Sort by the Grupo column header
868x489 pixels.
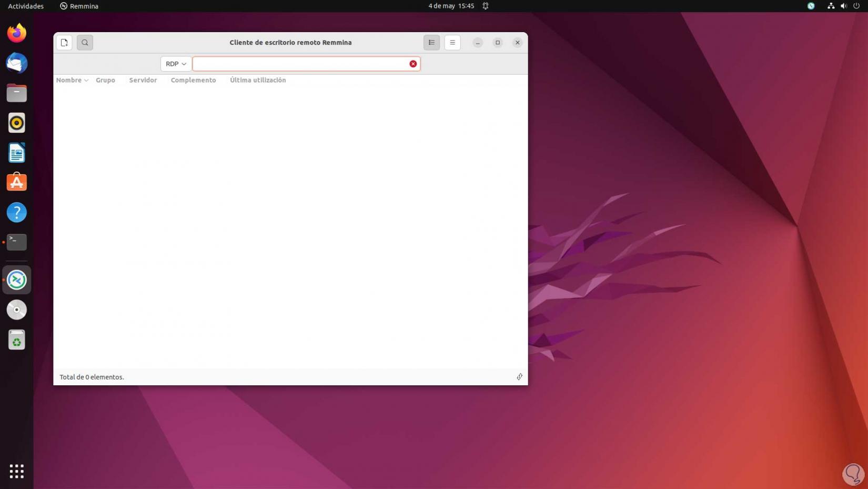[105, 80]
